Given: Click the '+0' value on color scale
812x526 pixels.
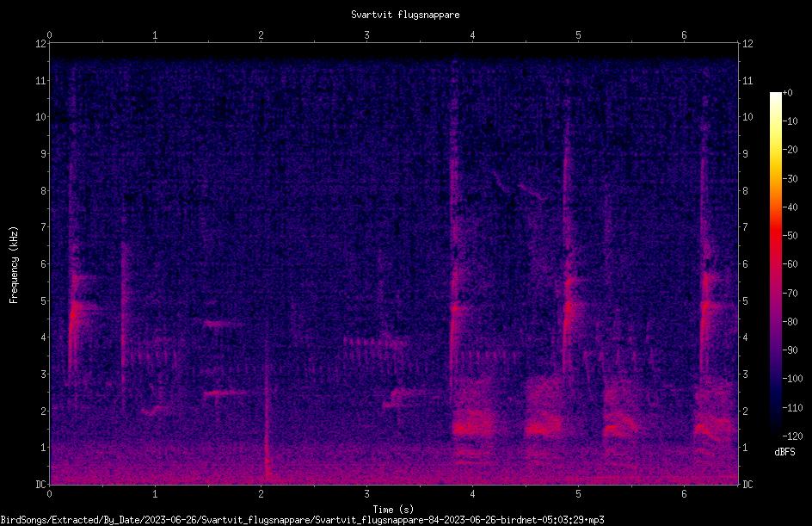Looking at the screenshot, I should [788, 93].
